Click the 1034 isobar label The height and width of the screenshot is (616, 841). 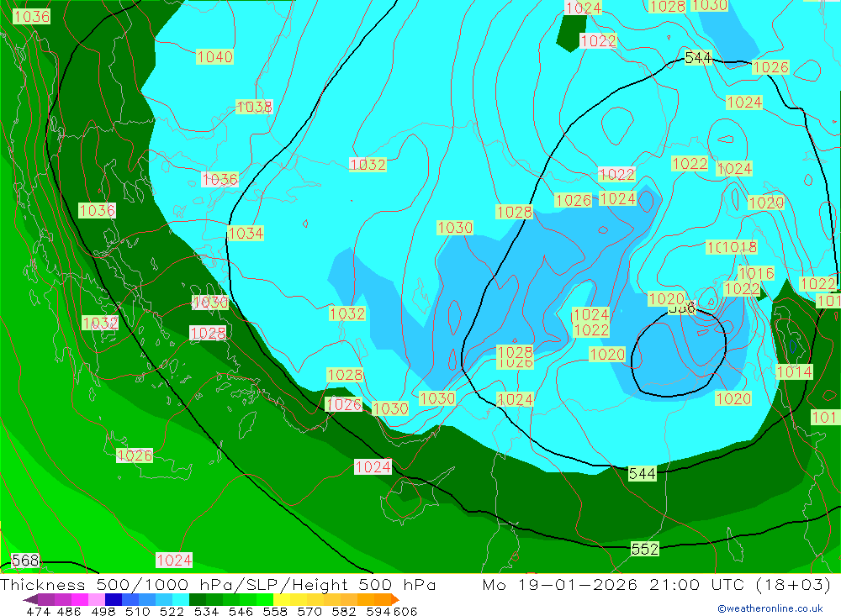[246, 234]
